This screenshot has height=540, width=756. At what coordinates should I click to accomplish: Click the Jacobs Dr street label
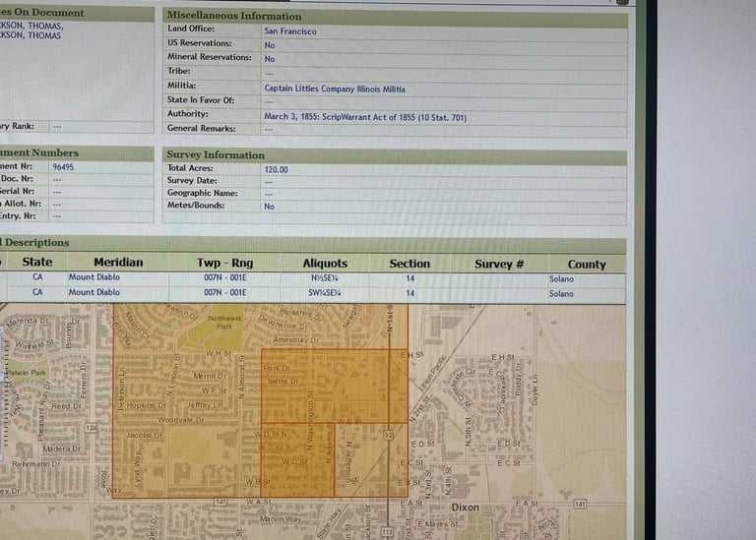144,435
